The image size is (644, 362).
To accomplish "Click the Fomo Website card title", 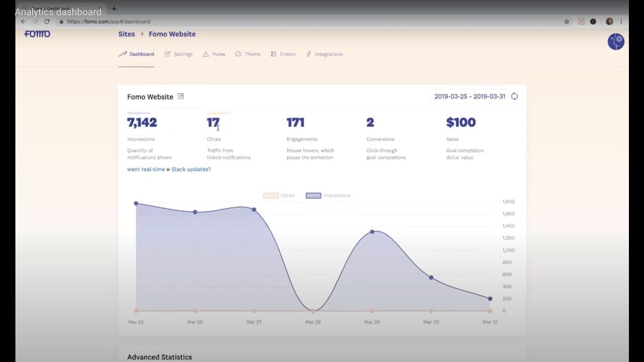I will coord(150,97).
